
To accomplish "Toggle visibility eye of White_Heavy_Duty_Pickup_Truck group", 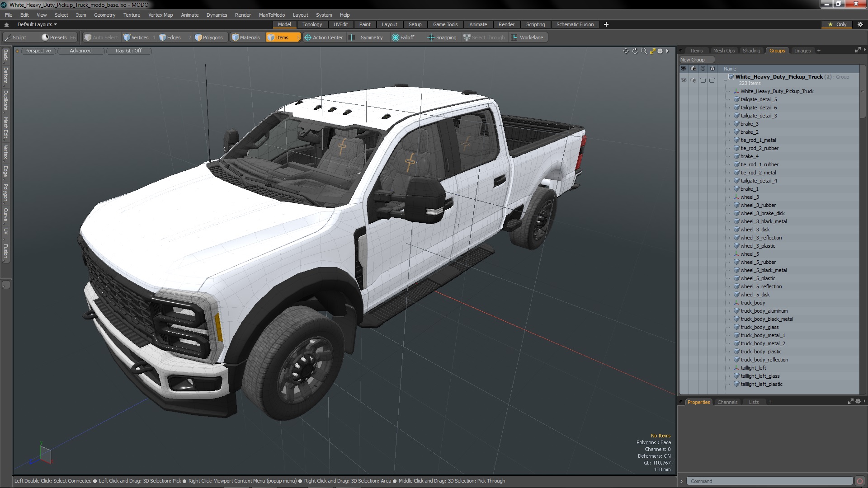I will (684, 80).
